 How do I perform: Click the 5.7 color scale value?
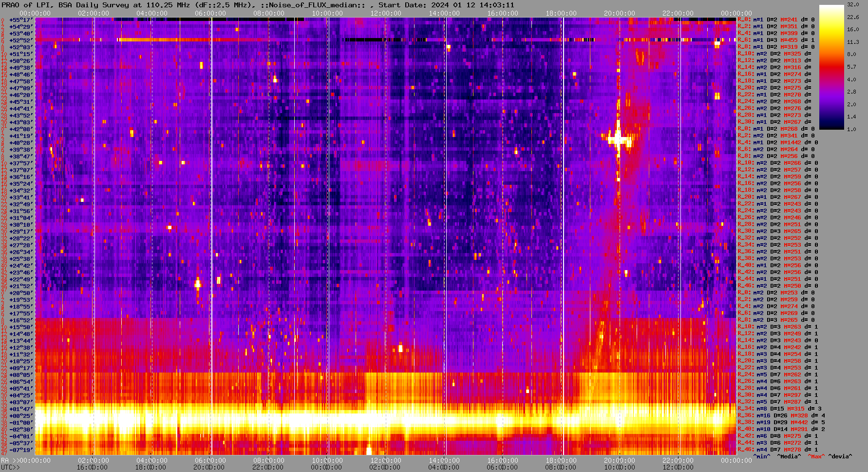coord(851,67)
